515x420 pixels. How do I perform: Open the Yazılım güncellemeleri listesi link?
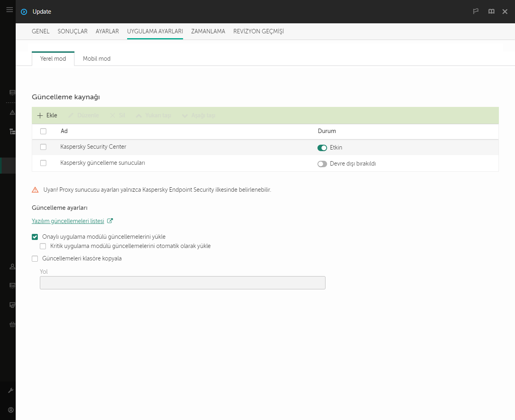point(68,221)
